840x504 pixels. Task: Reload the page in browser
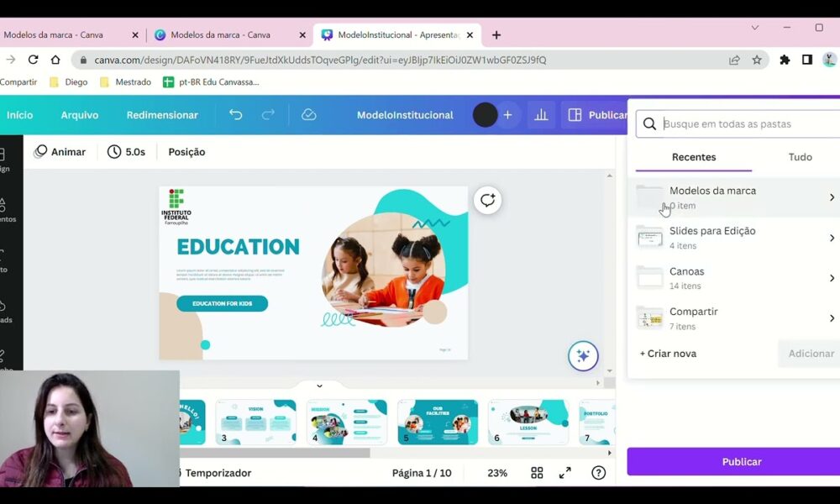coord(34,60)
